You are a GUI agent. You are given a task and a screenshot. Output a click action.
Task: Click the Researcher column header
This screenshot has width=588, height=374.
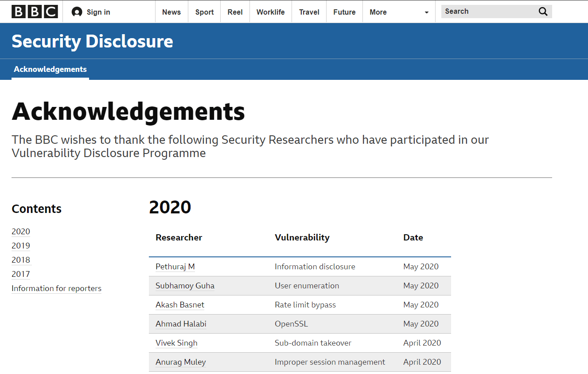pyautogui.click(x=179, y=237)
